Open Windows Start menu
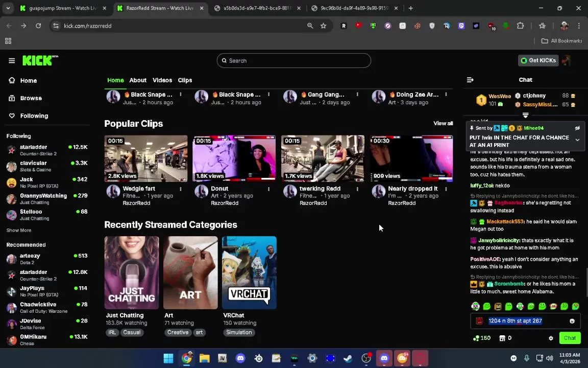 [x=168, y=358]
